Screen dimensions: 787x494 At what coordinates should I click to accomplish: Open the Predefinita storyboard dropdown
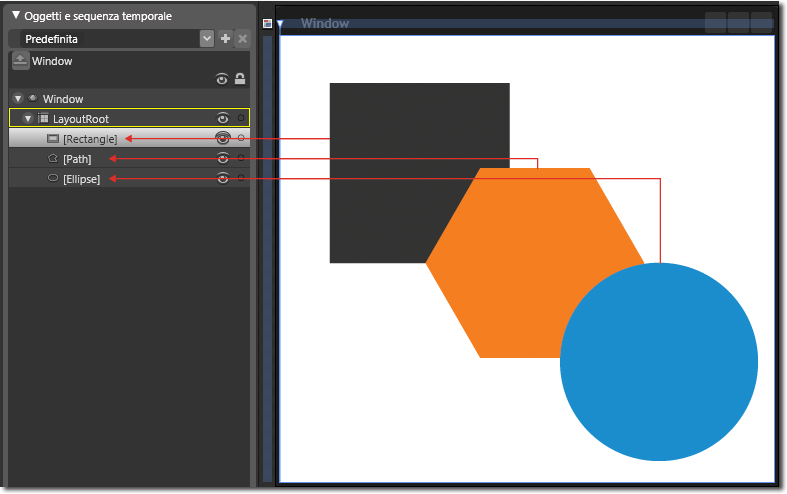tap(207, 39)
